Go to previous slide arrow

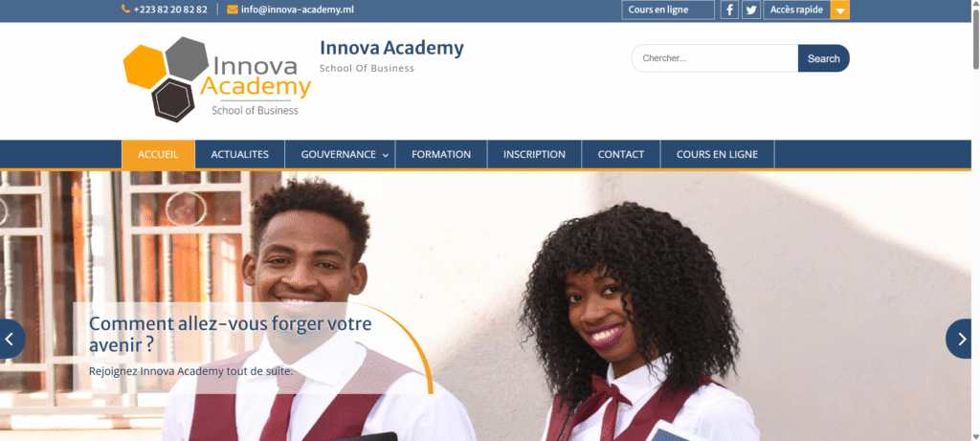click(x=10, y=339)
